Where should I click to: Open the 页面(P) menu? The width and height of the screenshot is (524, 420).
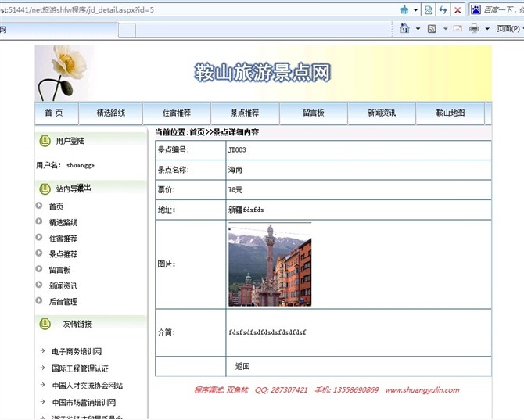pos(508,29)
